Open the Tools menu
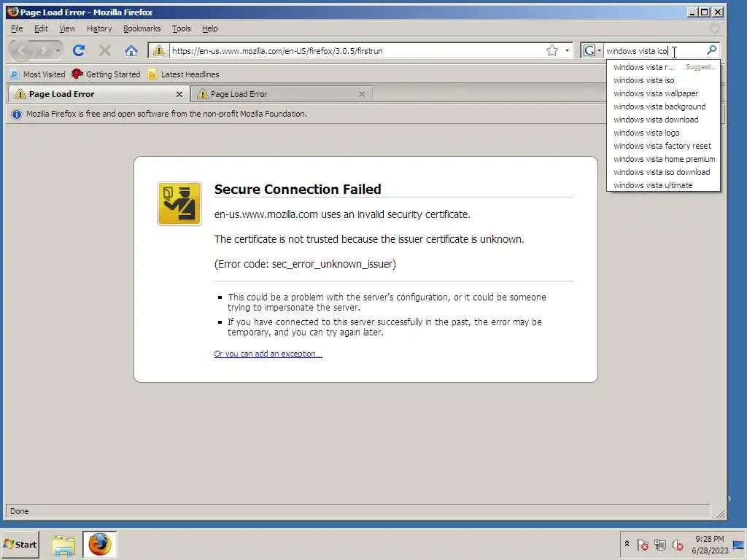This screenshot has width=747, height=560. 181,28
